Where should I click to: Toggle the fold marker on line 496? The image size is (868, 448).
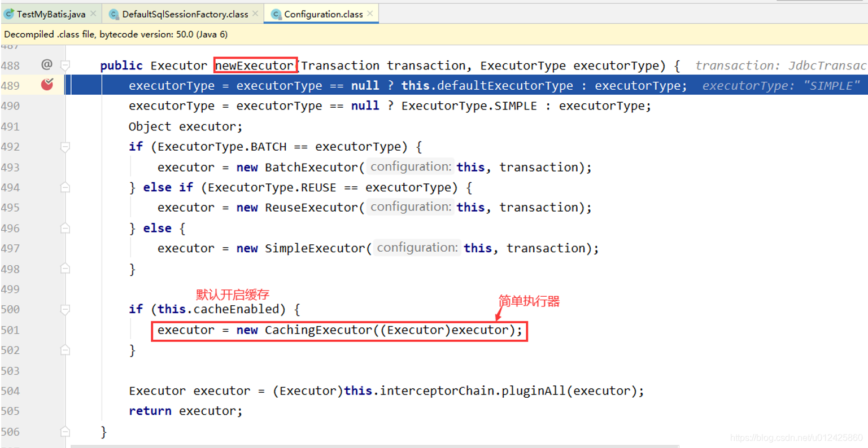coord(65,228)
